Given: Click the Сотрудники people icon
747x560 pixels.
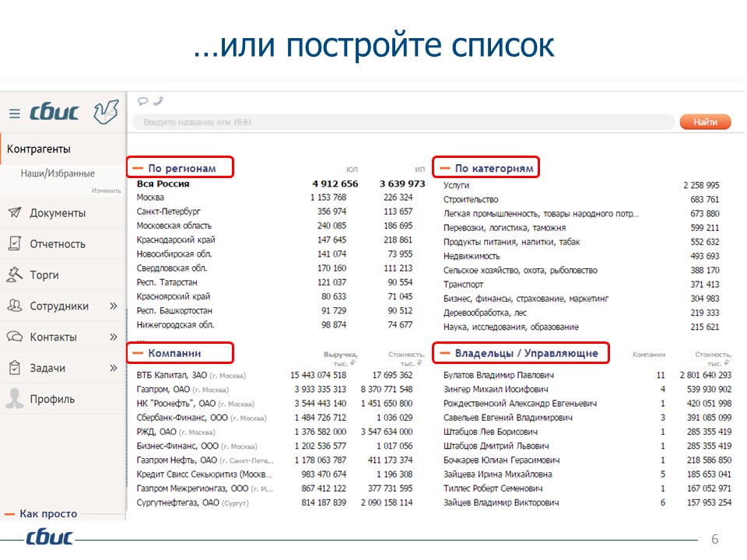Looking at the screenshot, I should [15, 305].
